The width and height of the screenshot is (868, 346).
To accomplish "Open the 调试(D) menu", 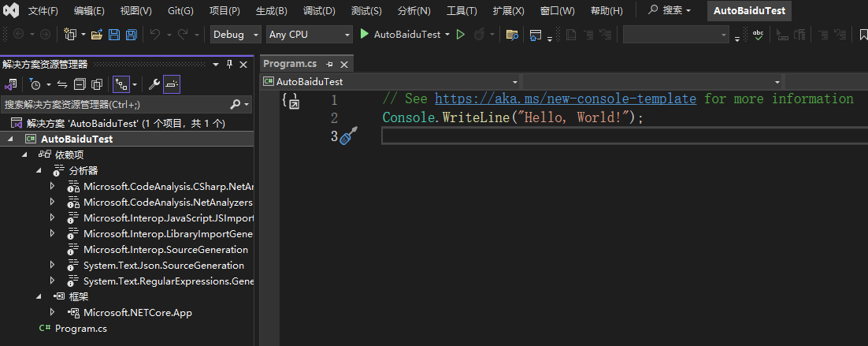I will click(320, 10).
